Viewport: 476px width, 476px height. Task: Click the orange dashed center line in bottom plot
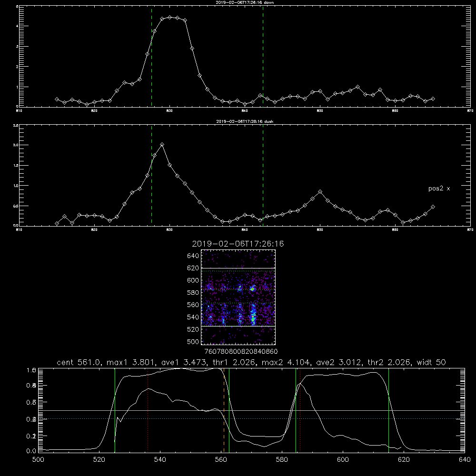tap(224, 410)
